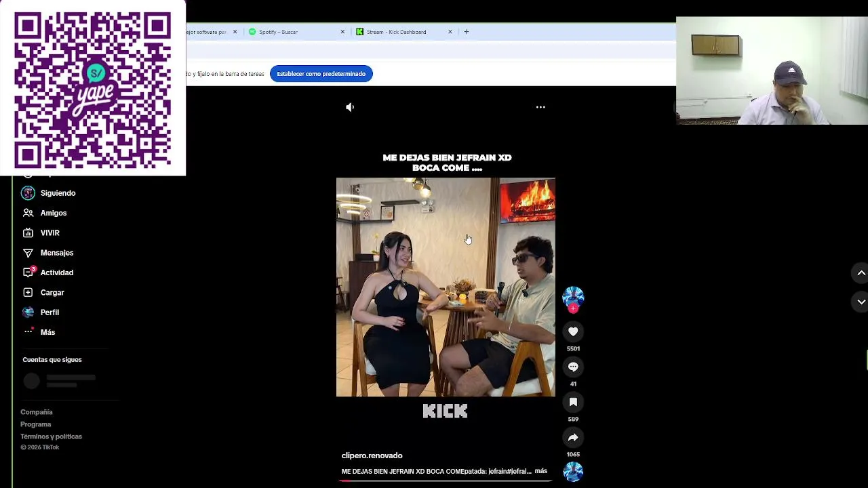Open Términos y políticas link
The height and width of the screenshot is (488, 868).
pos(51,436)
